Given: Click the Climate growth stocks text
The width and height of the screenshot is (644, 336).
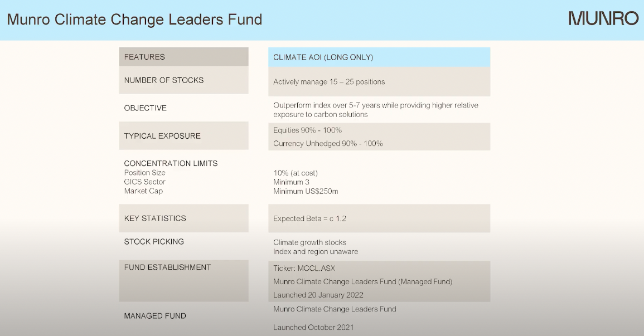Looking at the screenshot, I should tap(309, 242).
